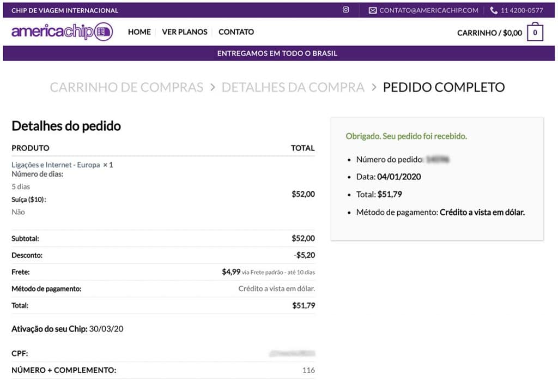Viewport: 558px width, 392px height.
Task: Click the Entregamos em Todo o Brasil banner
Action: coord(277,53)
